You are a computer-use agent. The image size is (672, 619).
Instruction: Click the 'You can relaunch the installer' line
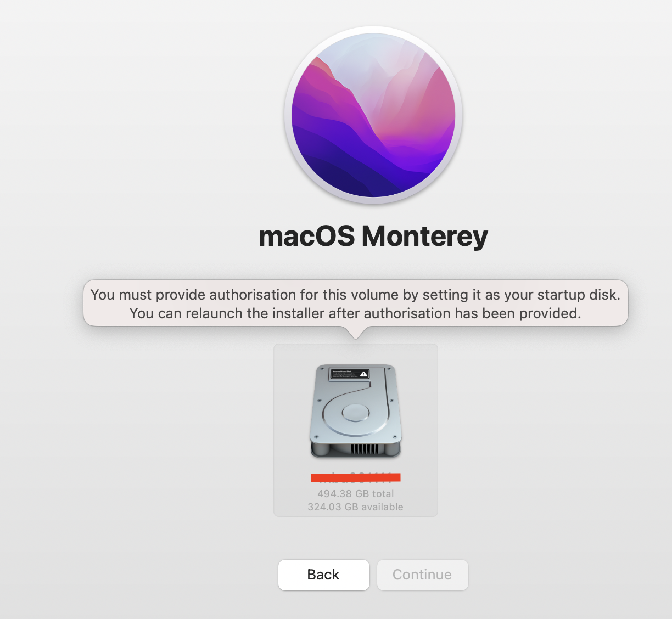pyautogui.click(x=355, y=313)
